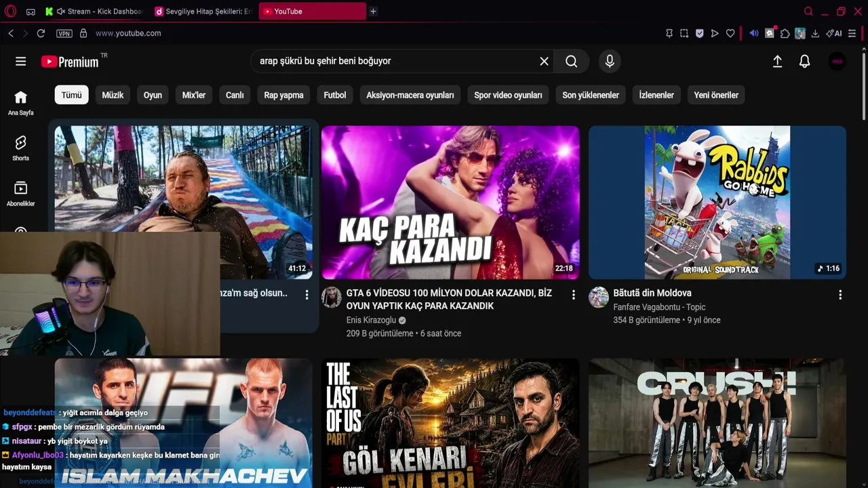Open the Enis Kirazoglu channel avatar
This screenshot has height=488, width=868.
tap(332, 297)
